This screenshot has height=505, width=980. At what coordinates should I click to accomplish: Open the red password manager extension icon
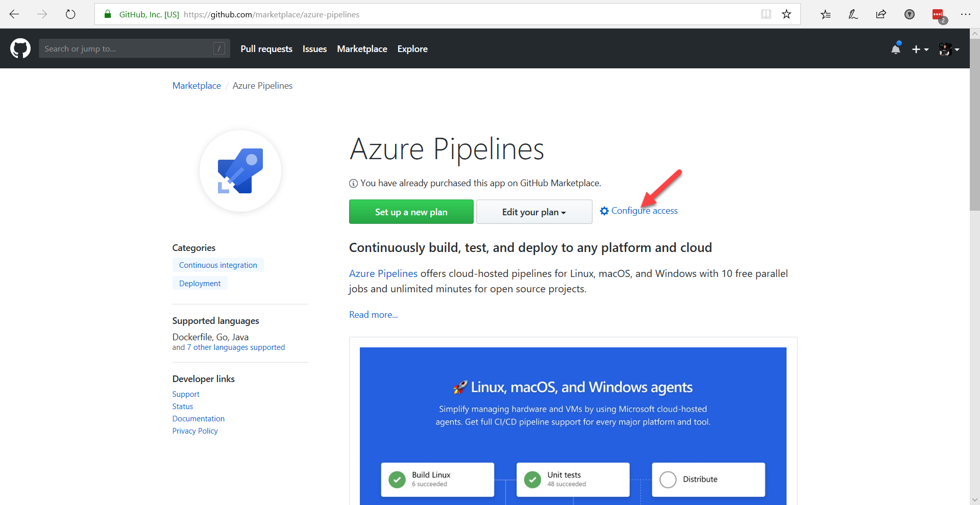coord(938,15)
